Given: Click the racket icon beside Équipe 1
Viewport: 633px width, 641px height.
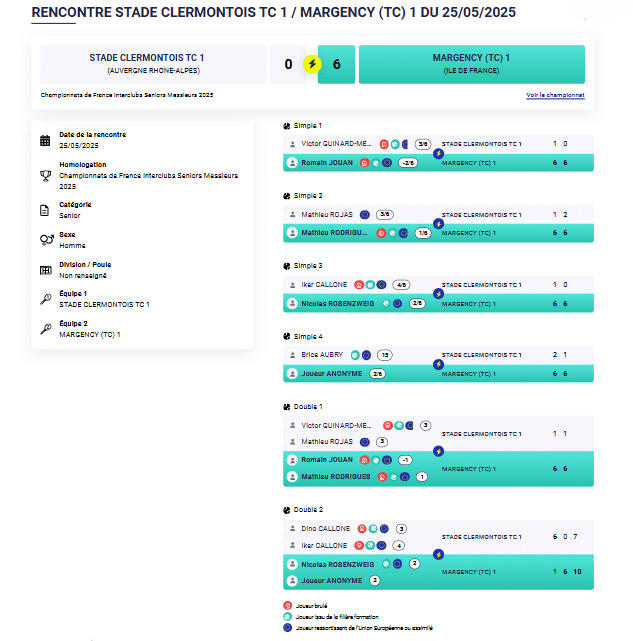Looking at the screenshot, I should click(x=45, y=299).
